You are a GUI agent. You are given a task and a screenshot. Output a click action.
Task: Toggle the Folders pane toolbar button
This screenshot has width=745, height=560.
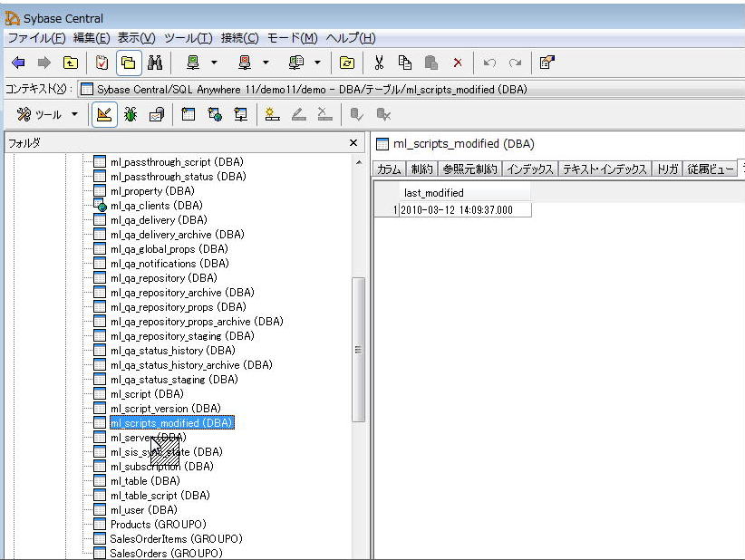[128, 63]
